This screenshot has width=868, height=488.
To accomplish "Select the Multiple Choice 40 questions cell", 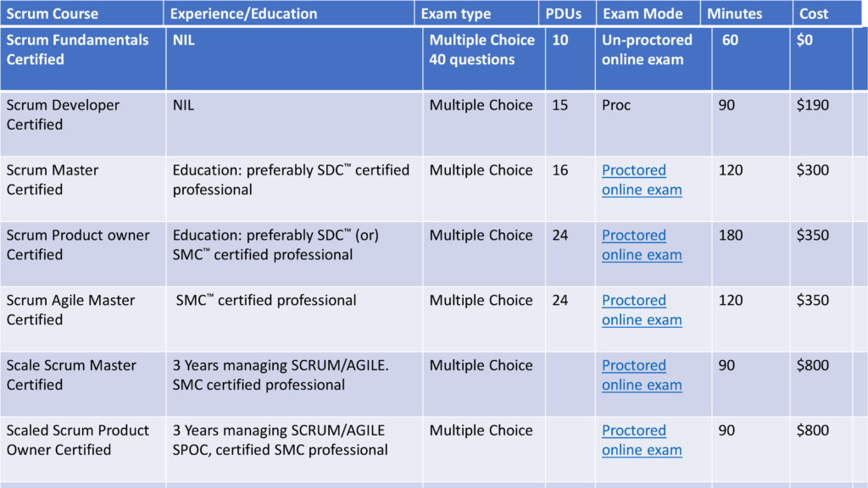I will [x=484, y=58].
